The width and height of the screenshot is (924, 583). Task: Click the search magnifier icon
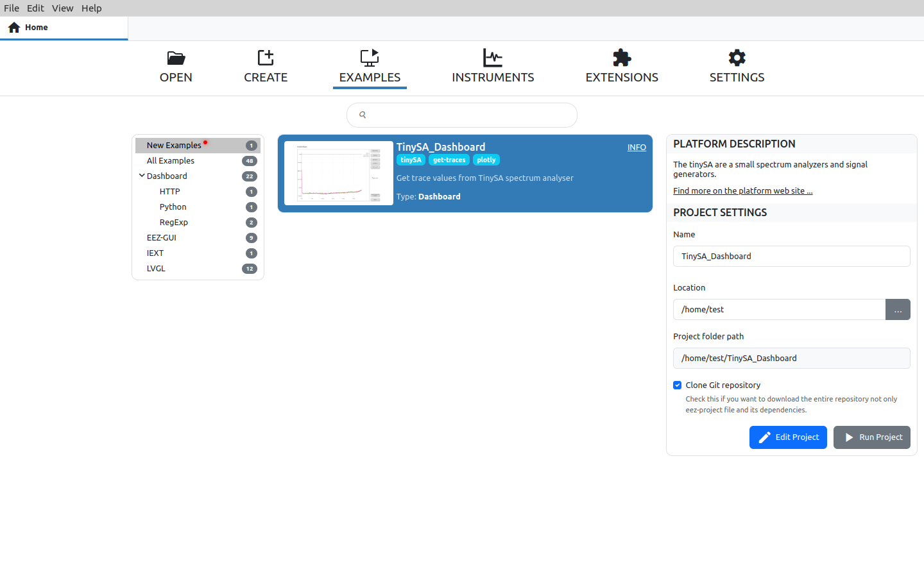pos(363,115)
